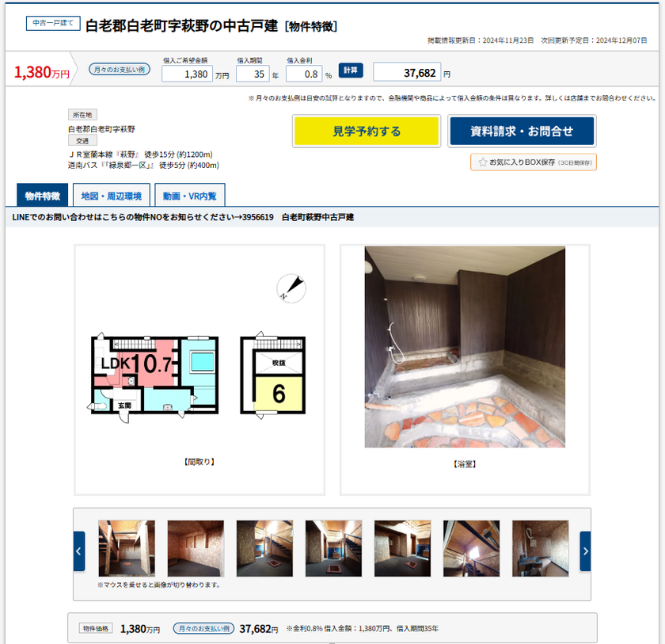Screen dimensions: 665x644
Task: Select the fourth thumbnail with staircase
Action: (334, 548)
